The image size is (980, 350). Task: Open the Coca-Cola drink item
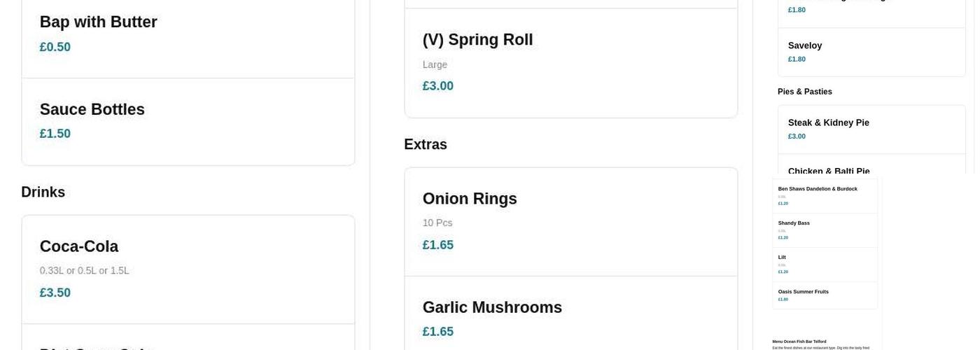click(x=188, y=269)
